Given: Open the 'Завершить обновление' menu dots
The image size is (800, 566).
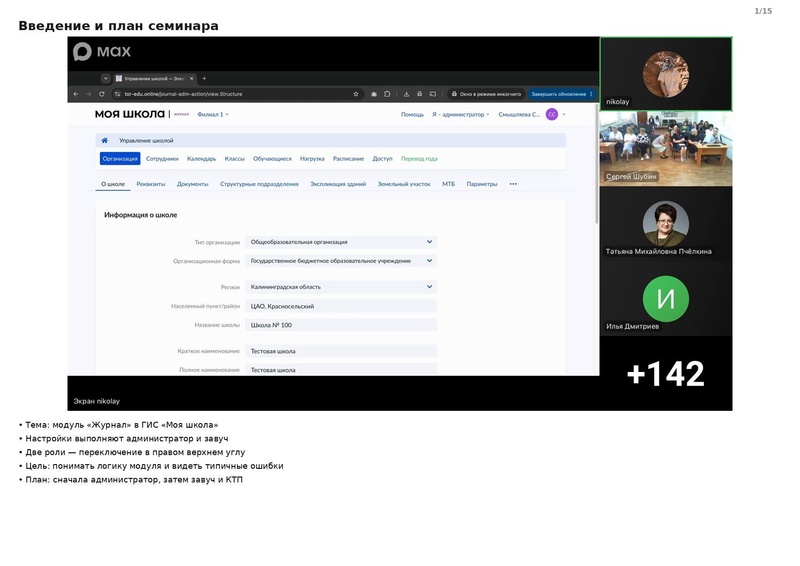Looking at the screenshot, I should [x=591, y=94].
